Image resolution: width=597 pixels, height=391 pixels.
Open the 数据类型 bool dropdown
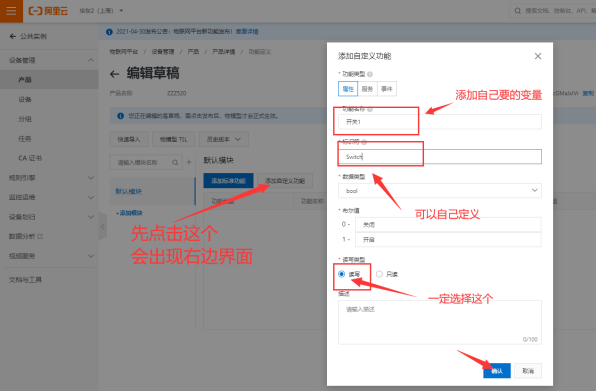440,190
